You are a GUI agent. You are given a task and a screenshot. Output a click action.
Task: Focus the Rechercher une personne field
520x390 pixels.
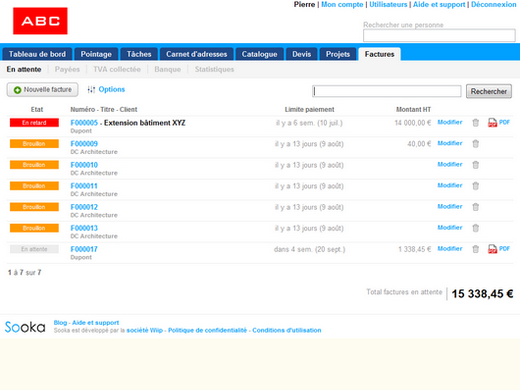pyautogui.click(x=439, y=35)
